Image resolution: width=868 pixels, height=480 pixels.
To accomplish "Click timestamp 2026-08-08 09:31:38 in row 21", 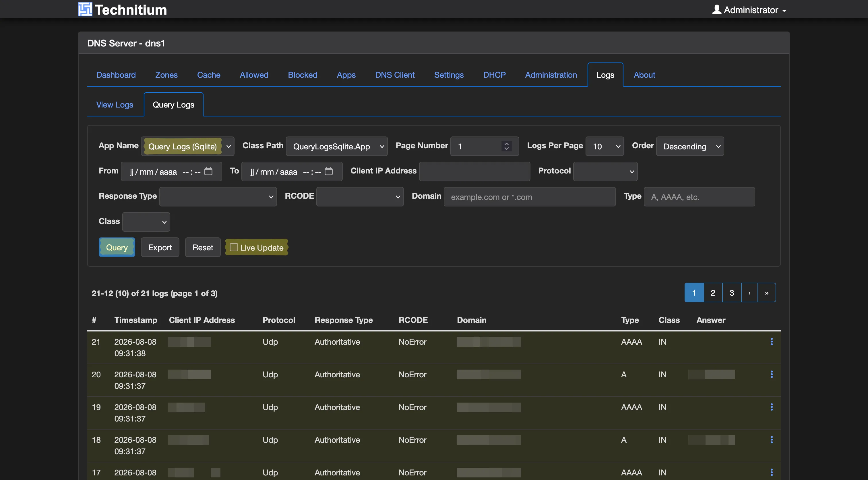I will coord(135,347).
